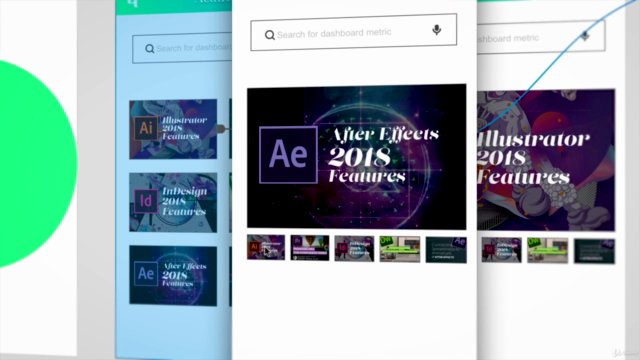640x360 pixels.
Task: Click the magnifier icon in the center search bar
Action: [269, 35]
